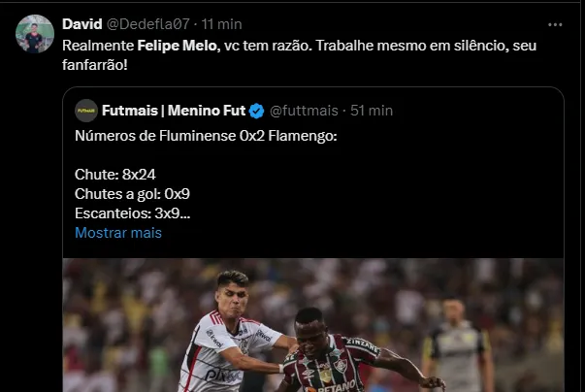Click the Futmais account avatar icon
This screenshot has height=392, width=585.
coord(86,110)
